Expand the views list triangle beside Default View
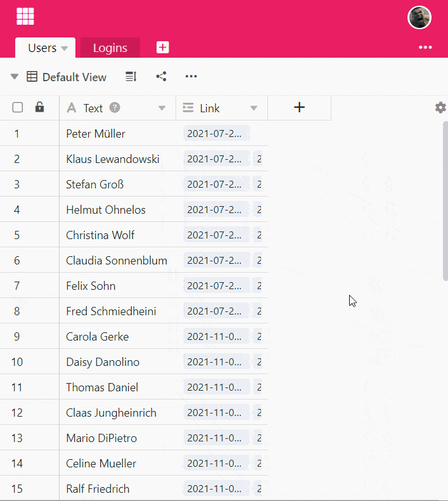This screenshot has height=501, width=448. pos(15,77)
